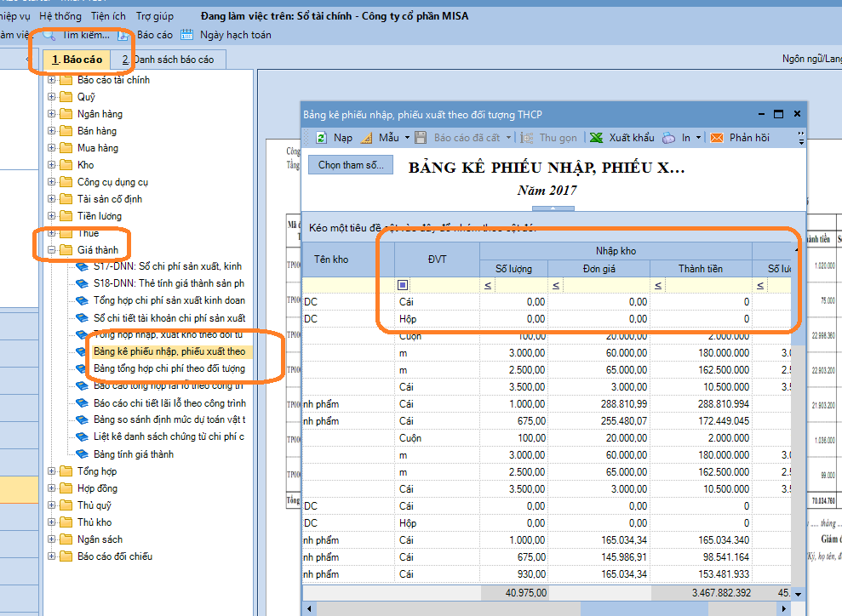842x616 pixels.
Task: Click the Tên kho column header
Action: (x=348, y=260)
